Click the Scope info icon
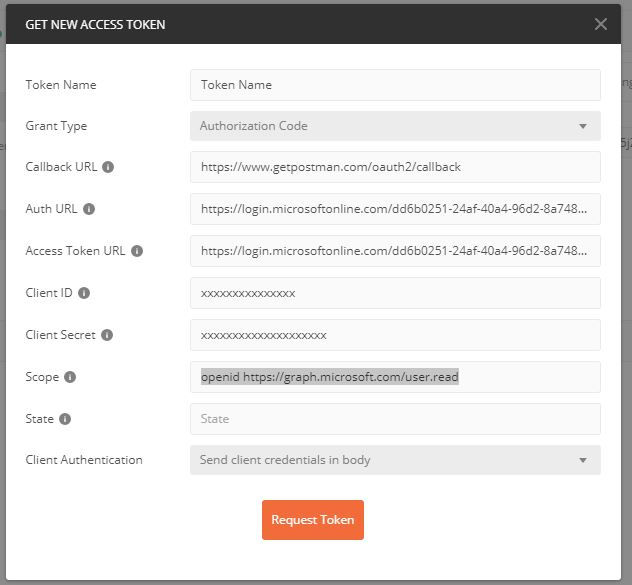The width and height of the screenshot is (632, 585). [x=70, y=377]
